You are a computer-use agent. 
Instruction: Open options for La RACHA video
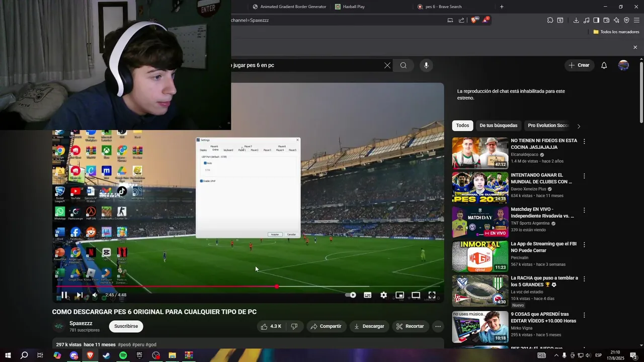point(584,279)
